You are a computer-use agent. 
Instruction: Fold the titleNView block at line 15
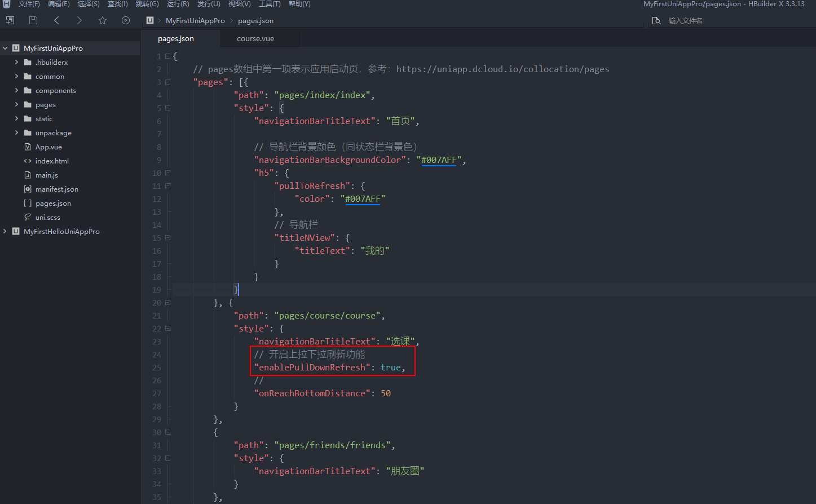(x=167, y=238)
